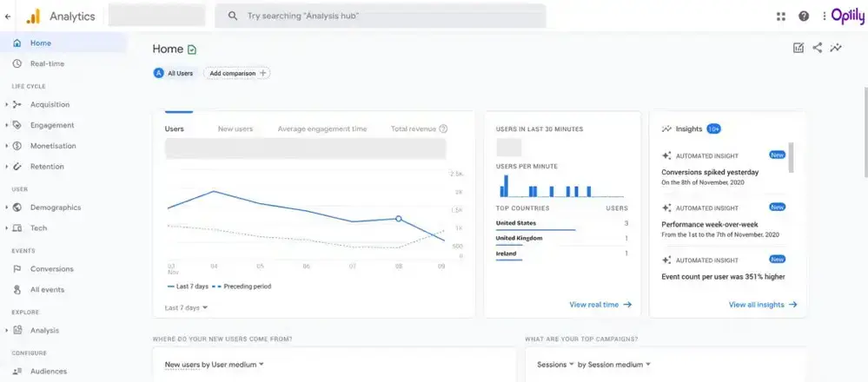Click the Insights 10+ count badge
The width and height of the screenshot is (868, 382).
pyautogui.click(x=713, y=128)
